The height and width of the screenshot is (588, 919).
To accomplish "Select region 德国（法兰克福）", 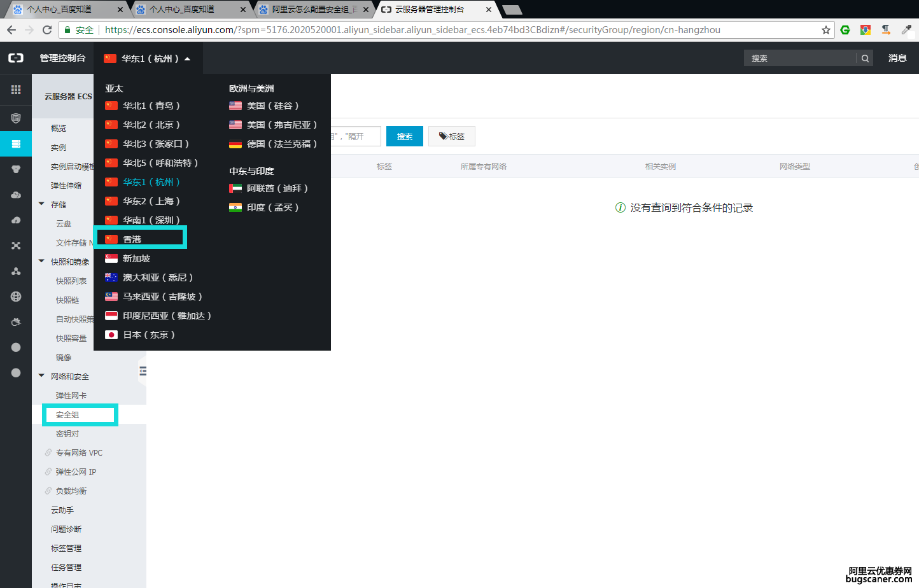I will [x=273, y=144].
